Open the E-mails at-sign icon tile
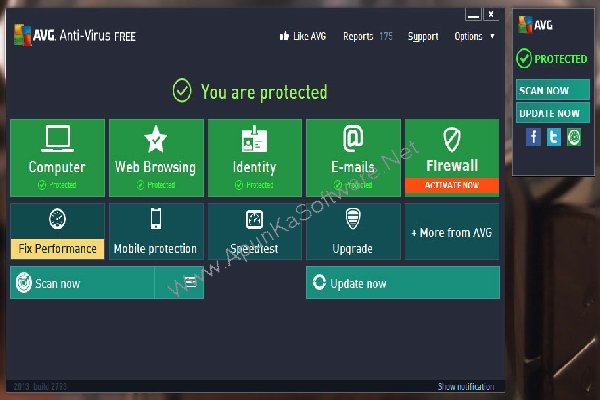The height and width of the screenshot is (400, 600). point(353,139)
